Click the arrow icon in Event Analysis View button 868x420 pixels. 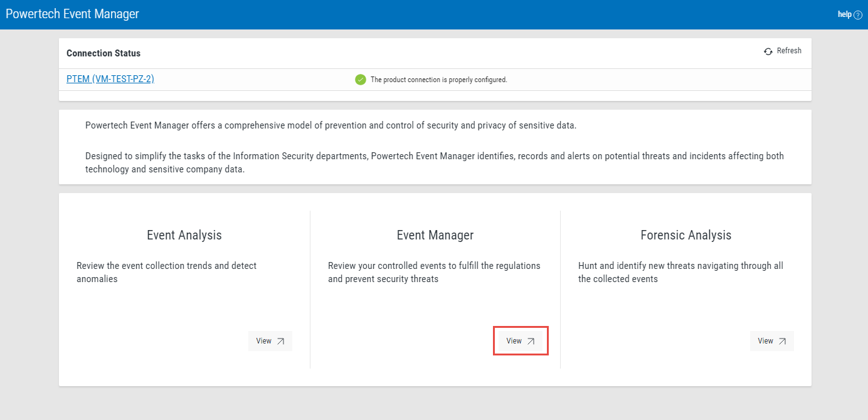coord(280,341)
